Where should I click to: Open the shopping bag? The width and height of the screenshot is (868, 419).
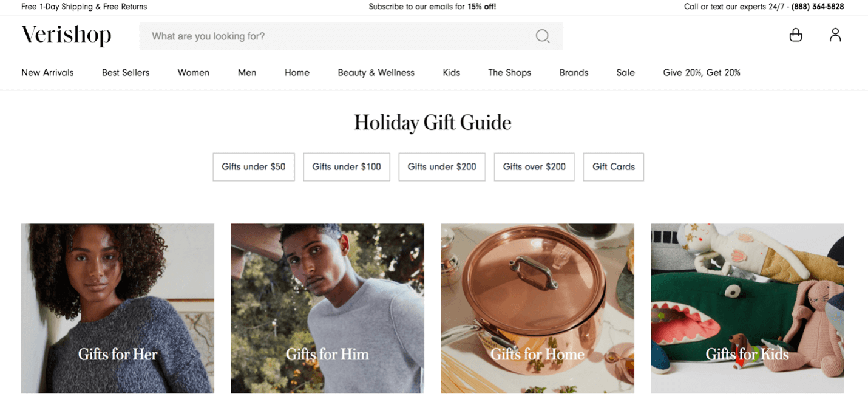click(x=795, y=35)
